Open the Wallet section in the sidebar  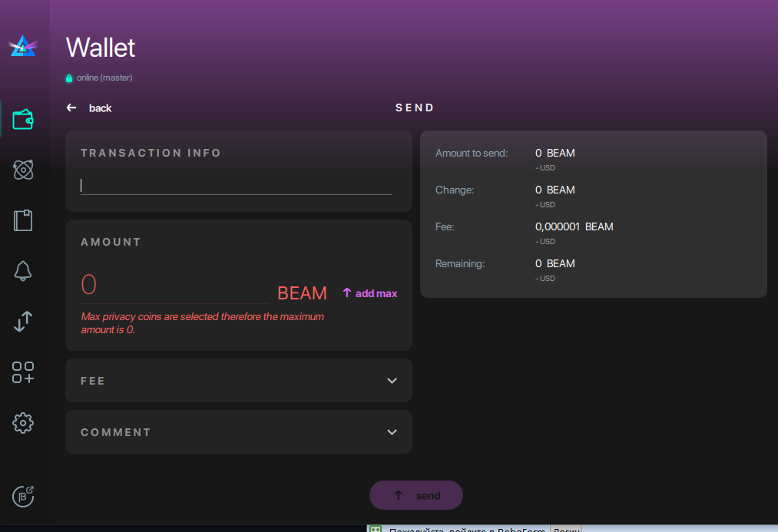click(x=23, y=119)
